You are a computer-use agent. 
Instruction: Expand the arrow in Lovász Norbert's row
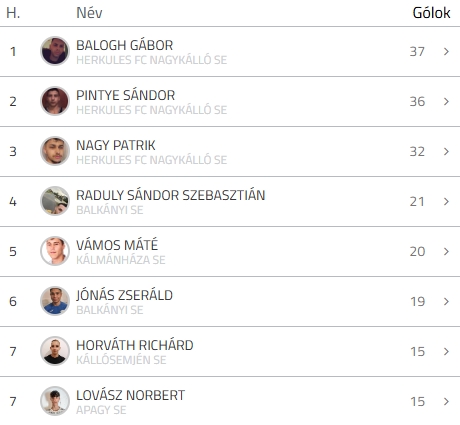pos(446,401)
